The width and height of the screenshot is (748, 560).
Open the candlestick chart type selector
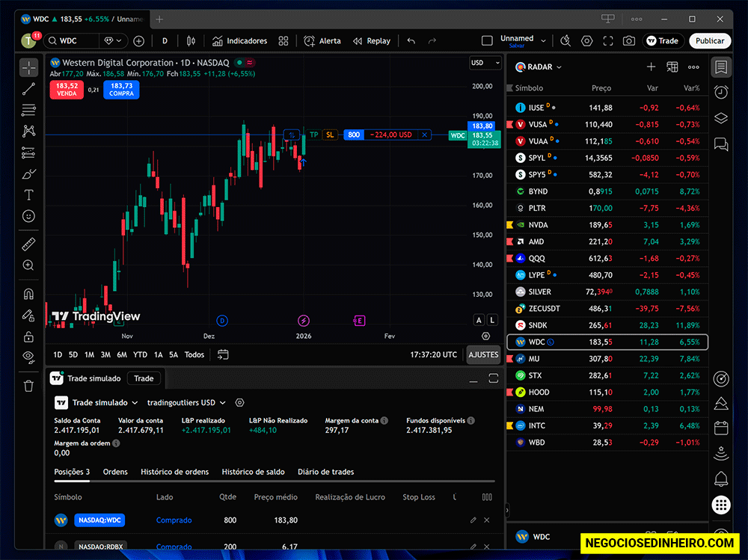click(x=191, y=41)
